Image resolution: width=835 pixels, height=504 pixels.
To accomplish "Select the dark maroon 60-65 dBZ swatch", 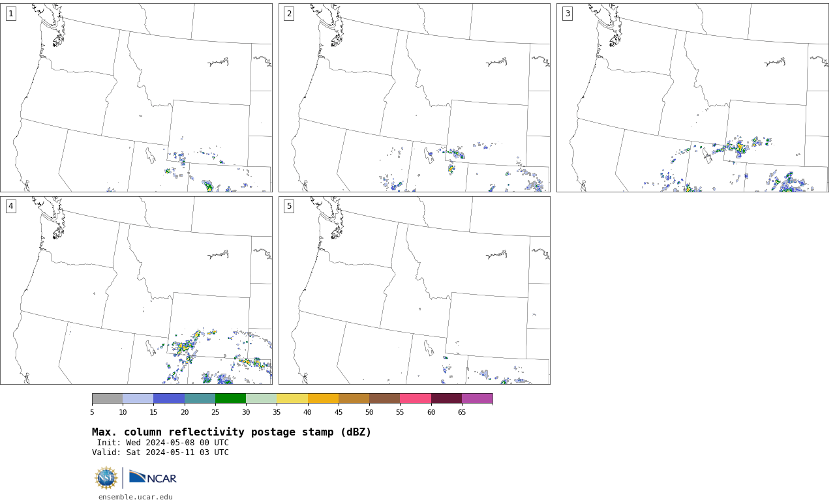I will coord(447,398).
